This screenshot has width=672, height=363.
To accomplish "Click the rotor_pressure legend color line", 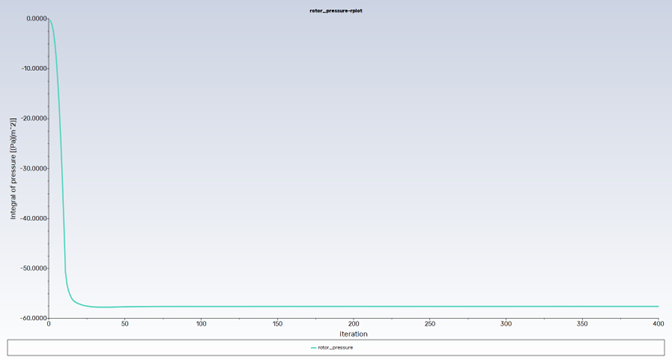I will point(314,348).
